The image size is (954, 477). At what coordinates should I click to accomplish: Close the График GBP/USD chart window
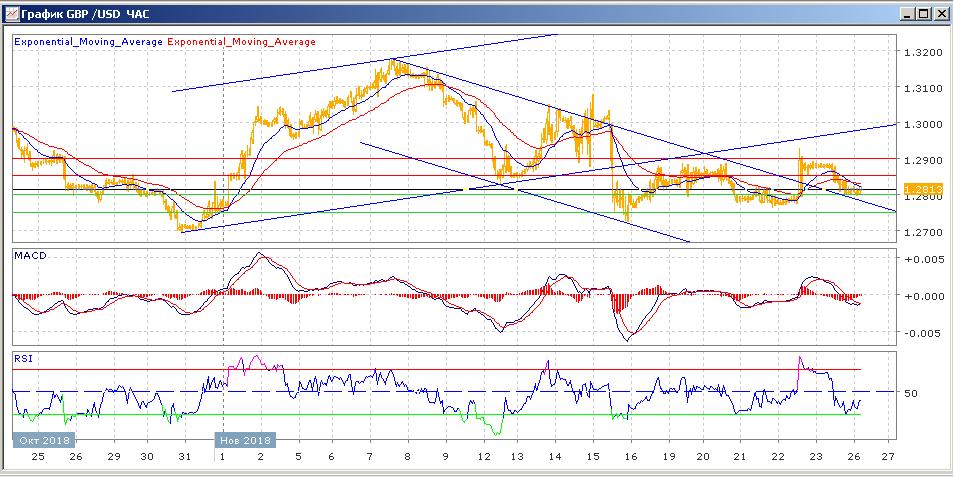click(x=941, y=13)
